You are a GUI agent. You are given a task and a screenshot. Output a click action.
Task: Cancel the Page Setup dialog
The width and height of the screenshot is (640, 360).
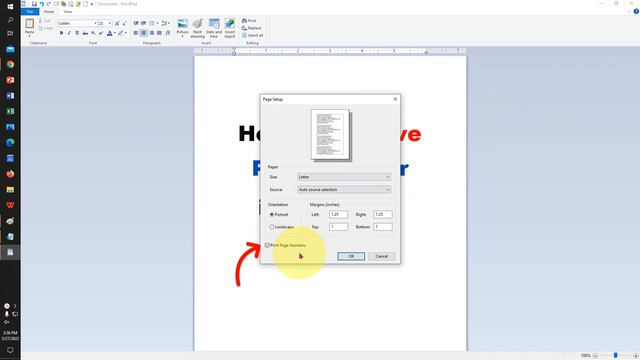tap(382, 256)
